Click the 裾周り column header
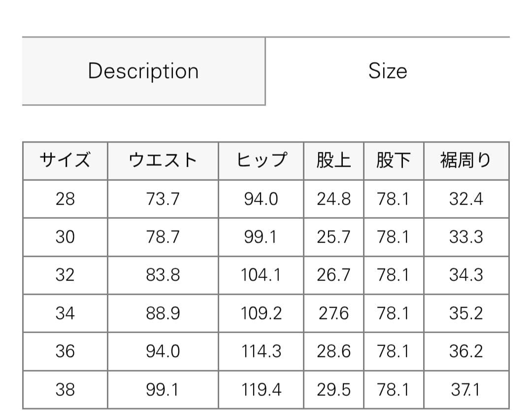 tap(465, 160)
